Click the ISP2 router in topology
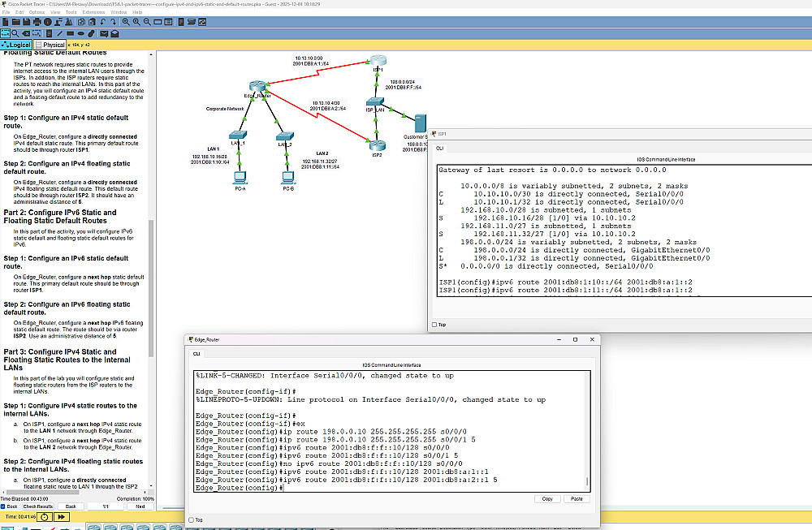812x530 pixels. (377, 146)
